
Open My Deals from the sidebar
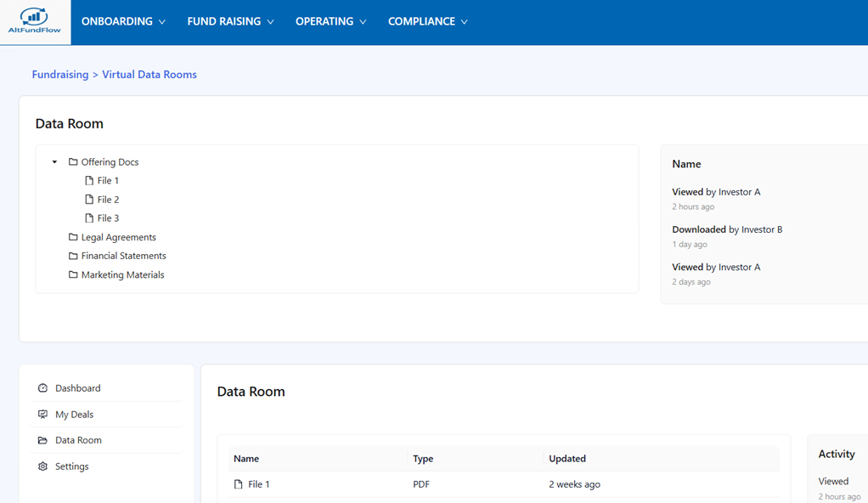click(x=74, y=415)
